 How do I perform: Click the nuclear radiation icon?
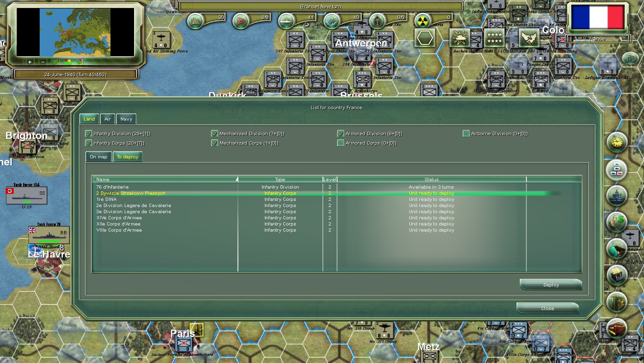click(424, 20)
